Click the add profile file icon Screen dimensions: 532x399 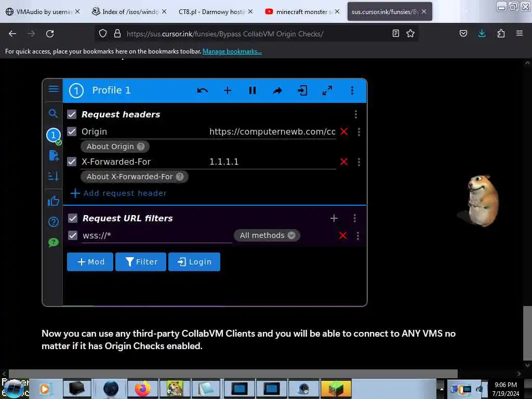pos(54,155)
